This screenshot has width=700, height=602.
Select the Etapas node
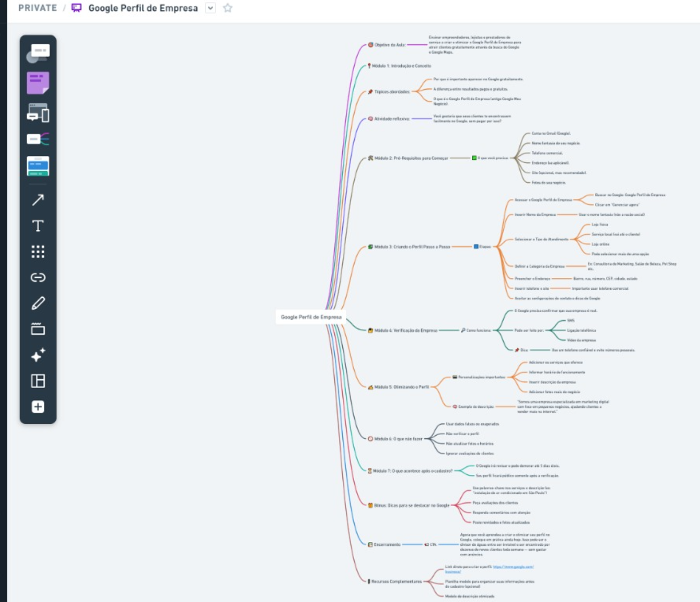pyautogui.click(x=482, y=247)
